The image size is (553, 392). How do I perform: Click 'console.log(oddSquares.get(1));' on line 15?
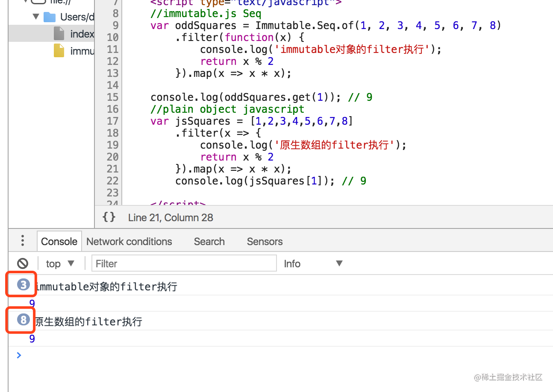click(246, 97)
